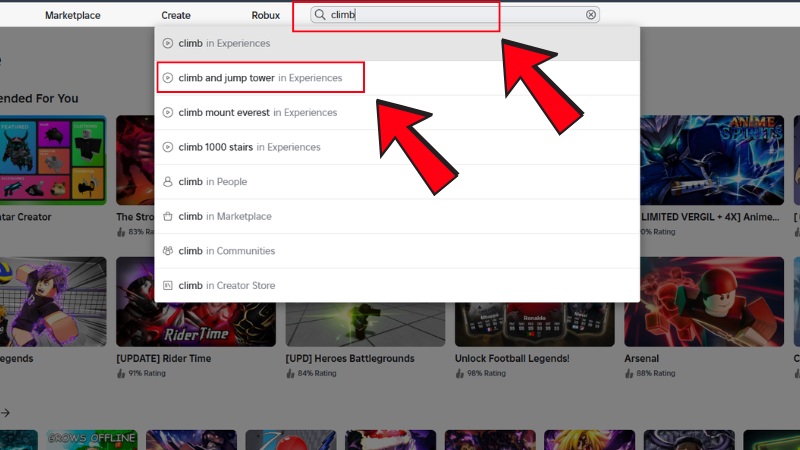Screen dimensions: 800x450
Task: Click group icon beside 'climb in Communities'
Action: 168,251
